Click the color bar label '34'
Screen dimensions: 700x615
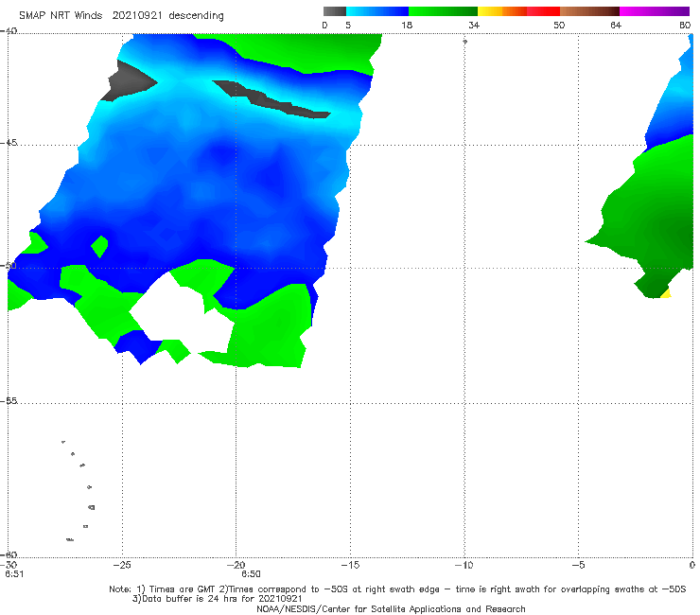pyautogui.click(x=474, y=25)
